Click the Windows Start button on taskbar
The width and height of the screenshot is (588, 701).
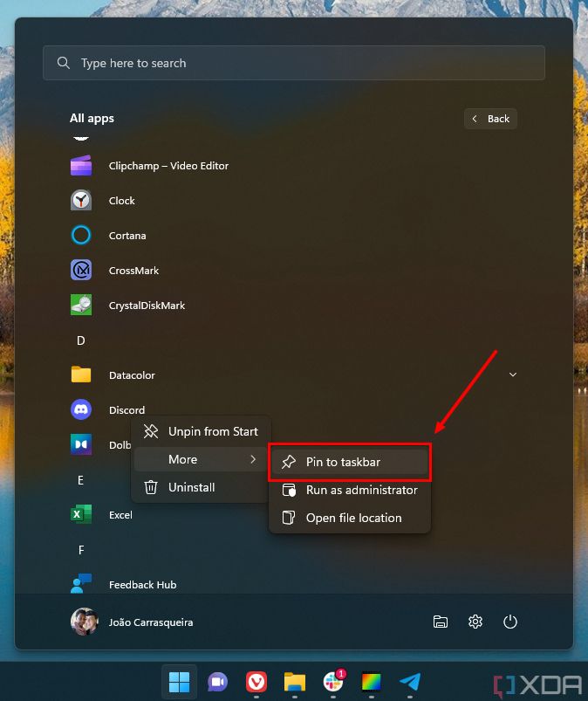[179, 682]
